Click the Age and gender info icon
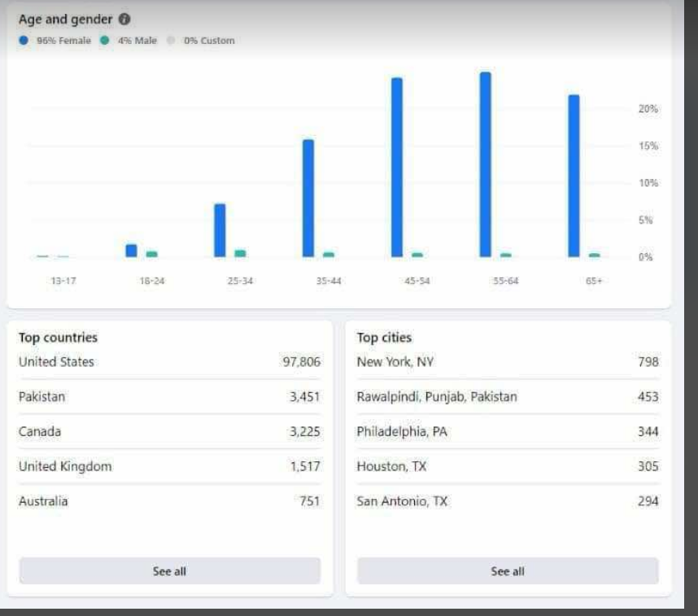The width and height of the screenshot is (698, 616). 124,20
